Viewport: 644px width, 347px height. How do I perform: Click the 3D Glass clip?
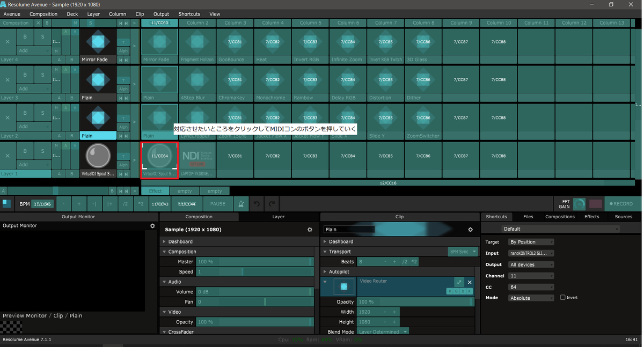pos(423,45)
